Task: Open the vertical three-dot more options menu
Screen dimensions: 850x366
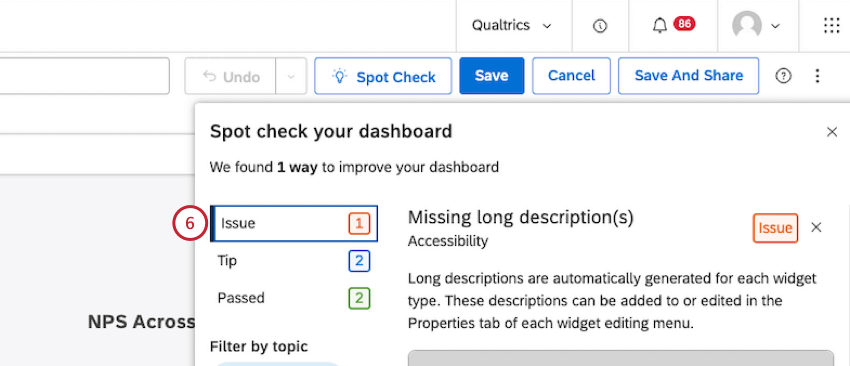Action: (x=817, y=76)
